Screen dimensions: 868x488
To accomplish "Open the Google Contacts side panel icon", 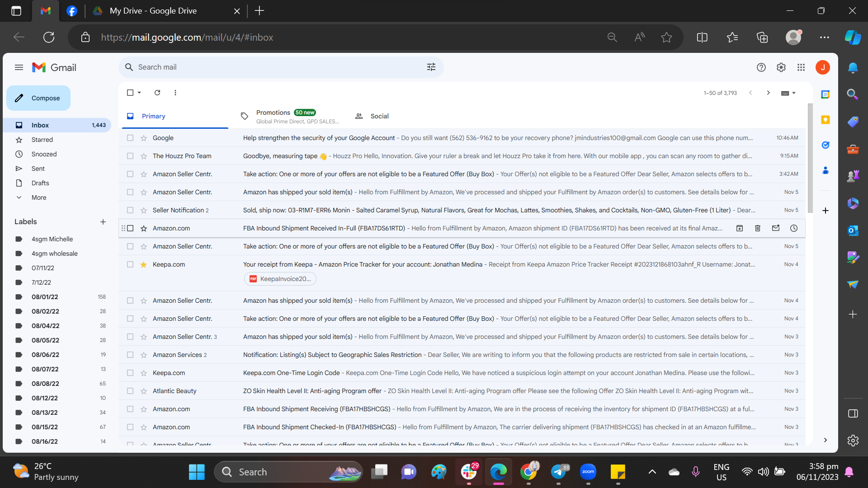I will coord(826,170).
